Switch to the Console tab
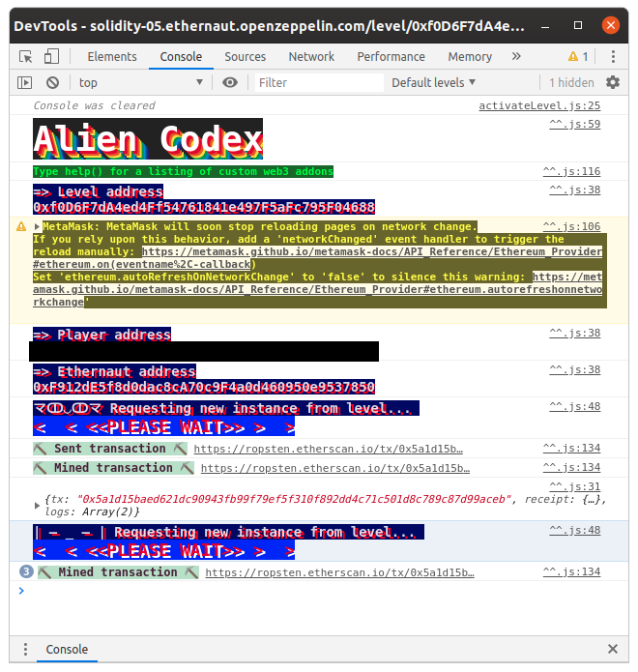Viewport: 638px width, 672px height. (x=181, y=57)
